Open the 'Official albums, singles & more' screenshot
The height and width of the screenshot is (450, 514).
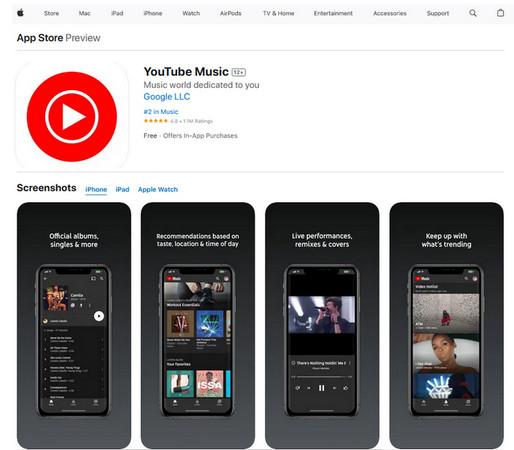[74, 326]
